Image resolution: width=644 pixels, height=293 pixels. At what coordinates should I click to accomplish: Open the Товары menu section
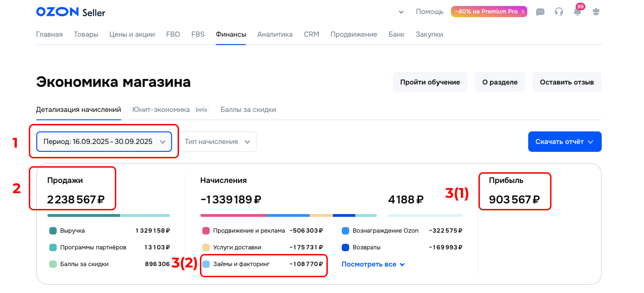[86, 34]
